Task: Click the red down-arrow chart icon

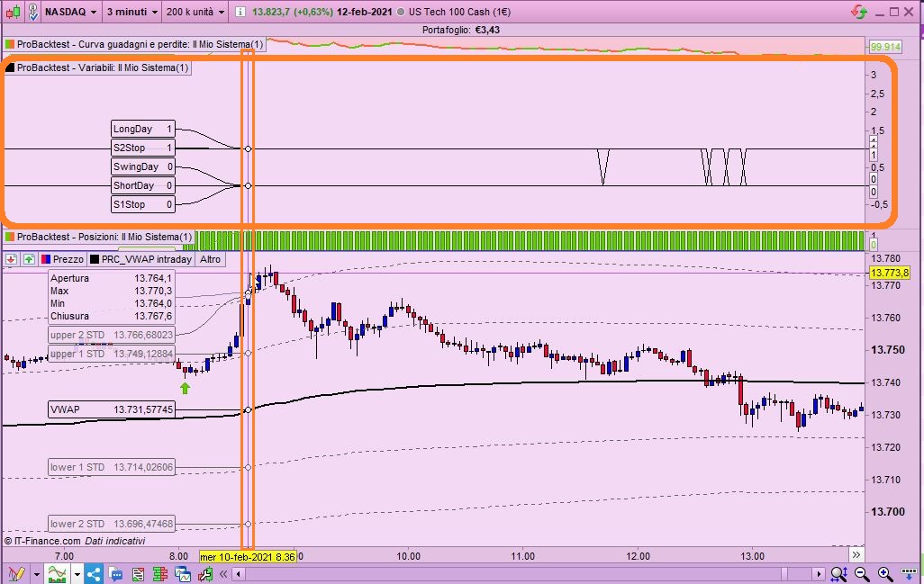Action: pyautogui.click(x=11, y=259)
